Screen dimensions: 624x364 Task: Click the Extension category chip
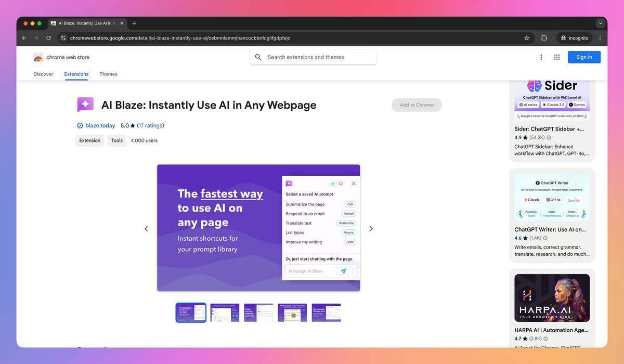[90, 140]
